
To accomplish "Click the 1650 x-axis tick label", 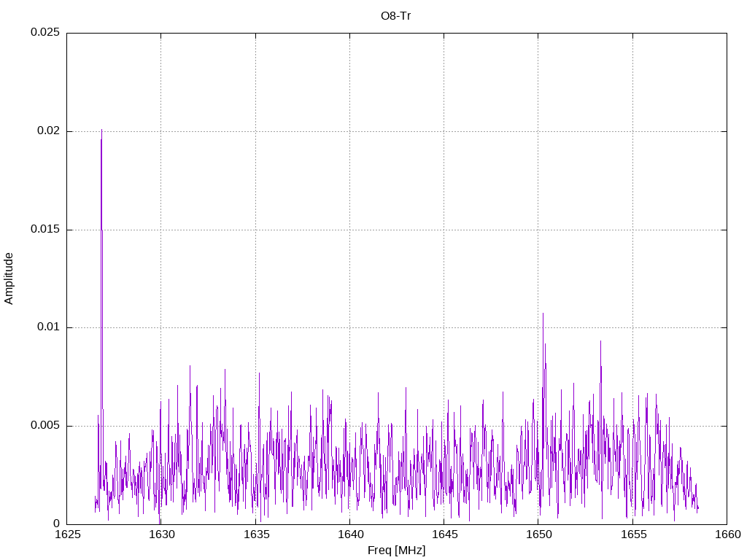I will pos(538,534).
